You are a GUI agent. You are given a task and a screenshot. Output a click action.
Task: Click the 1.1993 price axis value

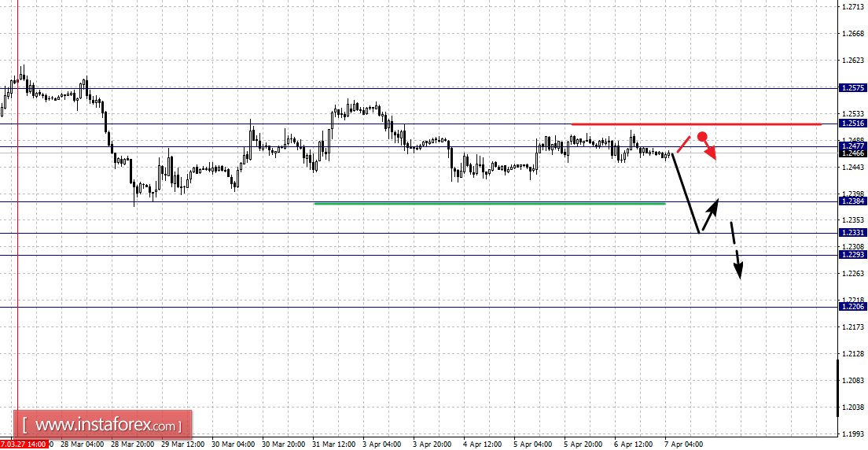click(852, 433)
